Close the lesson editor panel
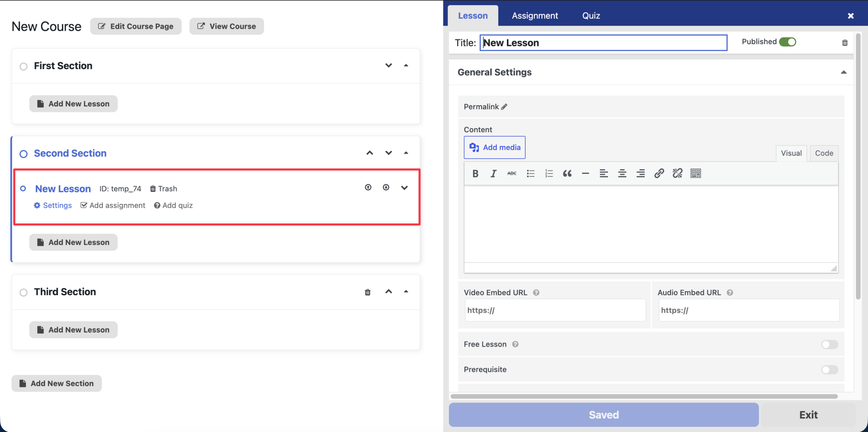This screenshot has width=868, height=432. tap(851, 16)
